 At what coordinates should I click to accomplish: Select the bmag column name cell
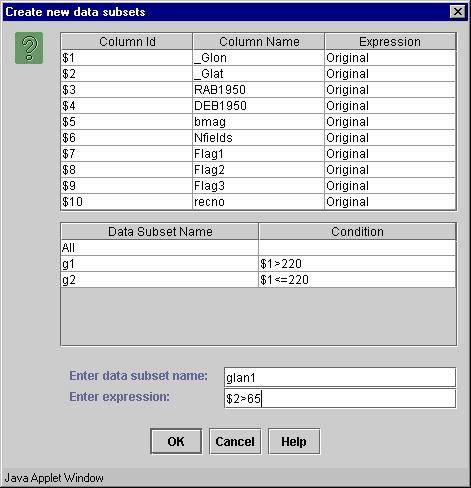point(259,122)
